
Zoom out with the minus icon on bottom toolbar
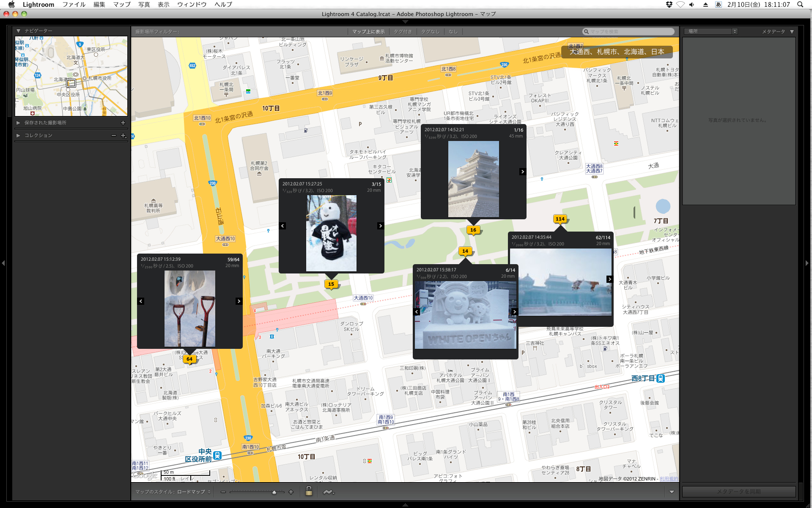(223, 491)
